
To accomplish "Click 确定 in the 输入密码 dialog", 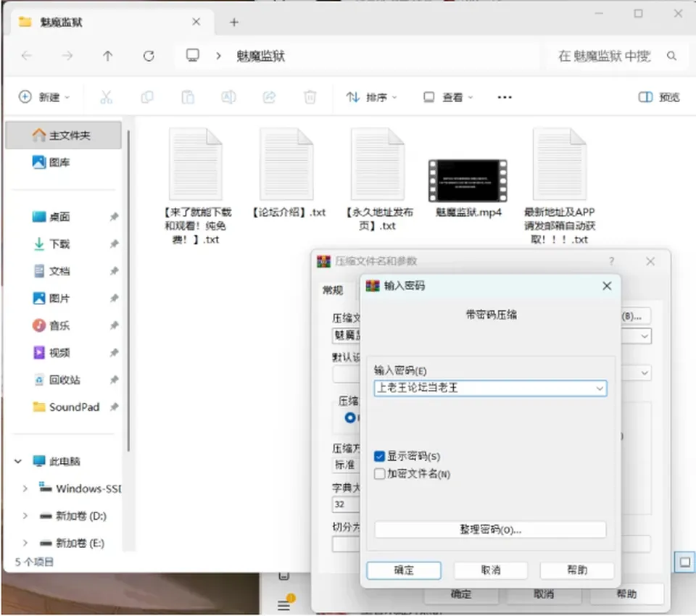I will point(404,570).
